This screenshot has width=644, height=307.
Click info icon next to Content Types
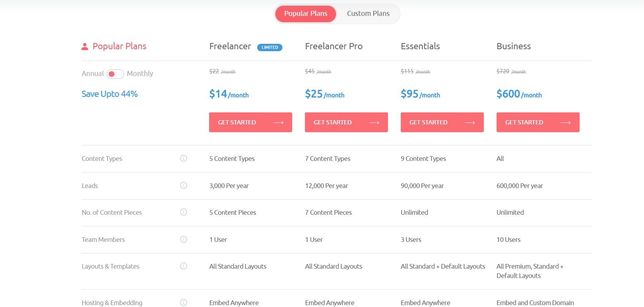click(x=184, y=158)
